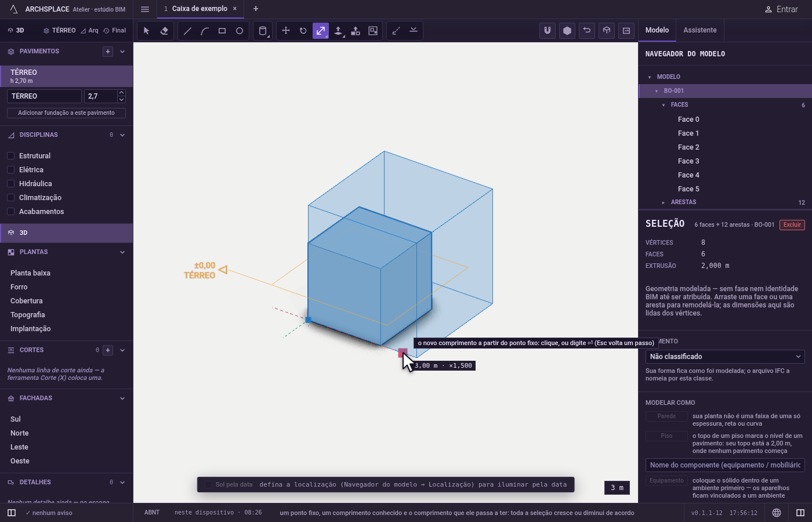The width and height of the screenshot is (812, 522).
Task: Enable the Elétrica discipline checkbox
Action: point(10,170)
